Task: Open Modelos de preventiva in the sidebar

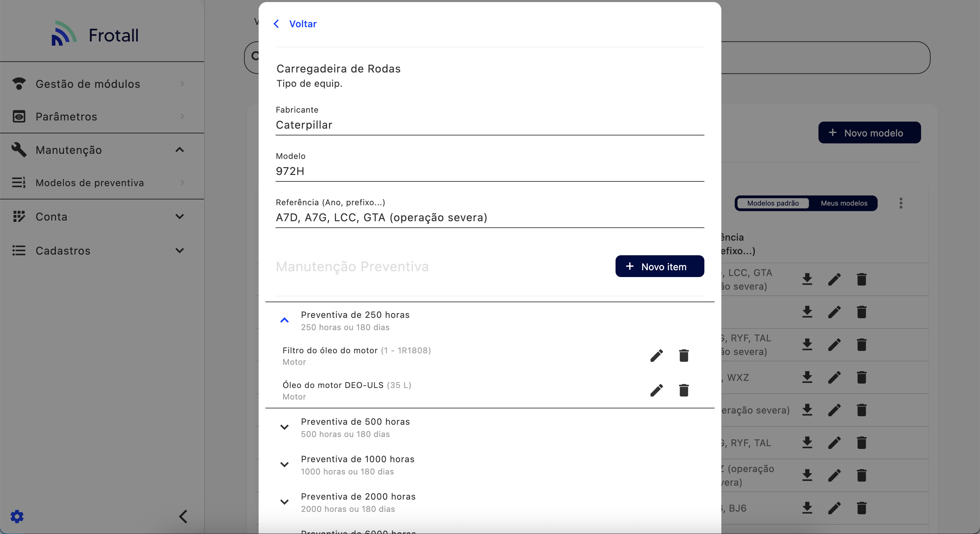Action: tap(102, 183)
